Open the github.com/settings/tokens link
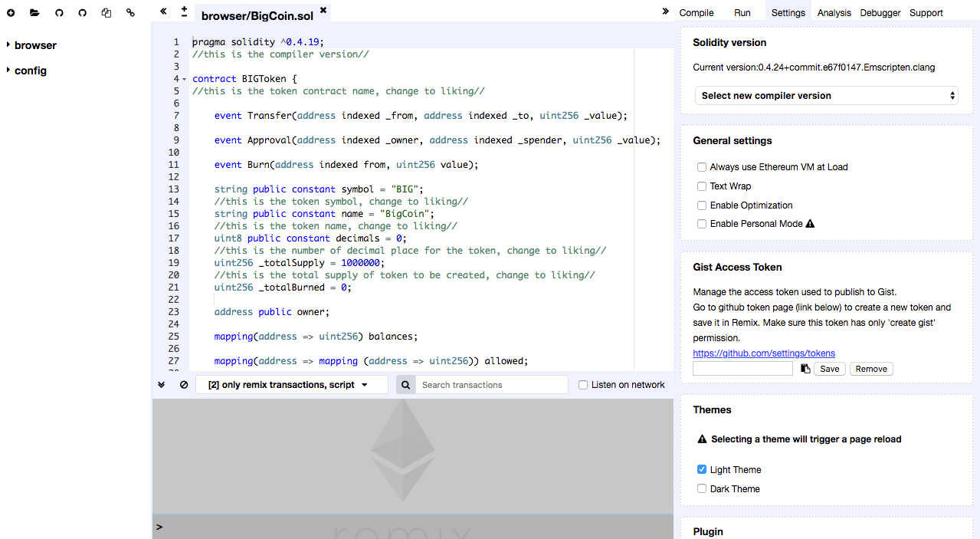The height and width of the screenshot is (539, 980). coord(764,353)
